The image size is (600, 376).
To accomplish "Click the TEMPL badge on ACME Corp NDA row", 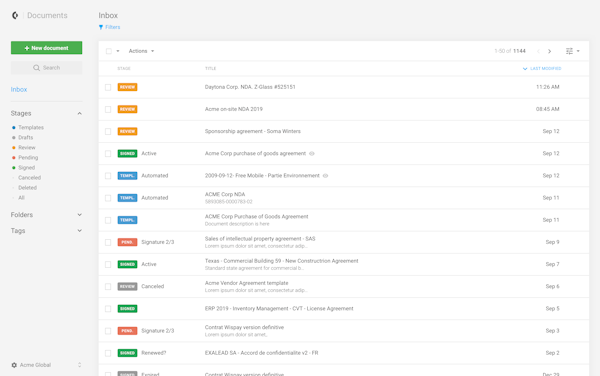I will (127, 198).
